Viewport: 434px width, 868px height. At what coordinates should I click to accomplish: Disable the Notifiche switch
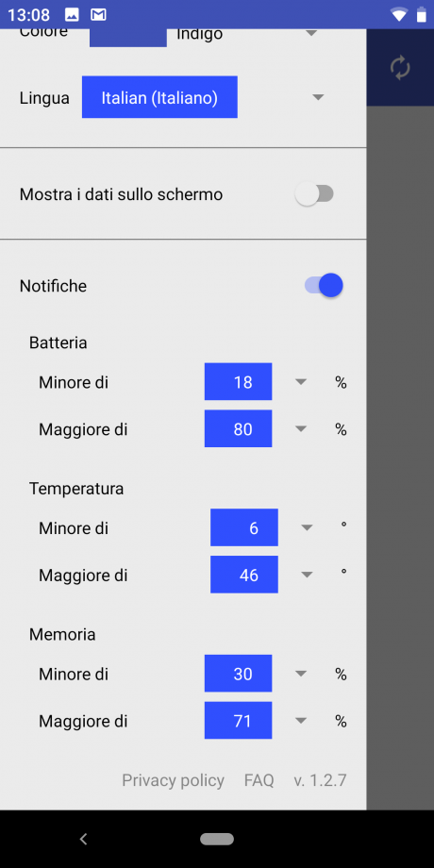[324, 286]
